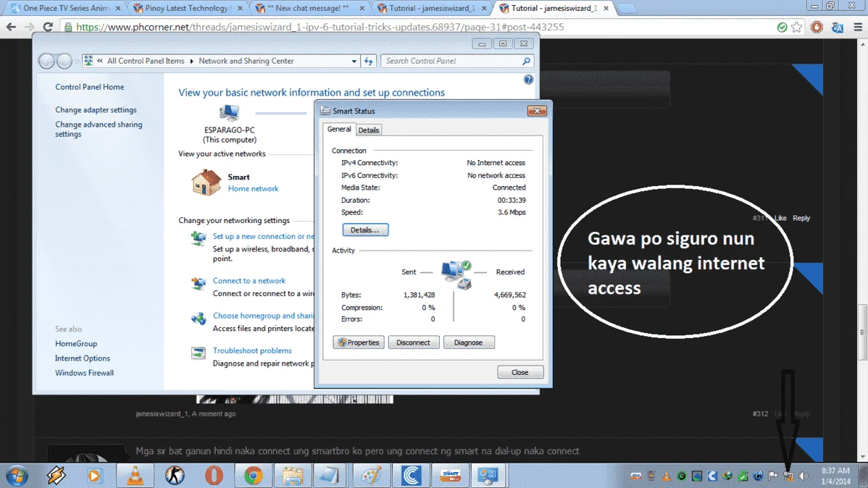The image size is (868, 488).
Task: Click Connect to a network link
Action: 249,280
